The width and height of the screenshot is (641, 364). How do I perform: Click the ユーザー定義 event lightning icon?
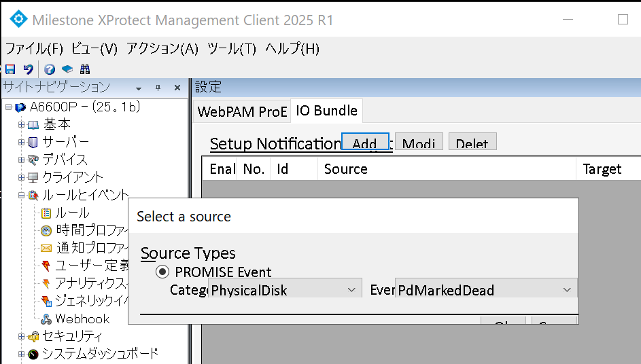(46, 266)
